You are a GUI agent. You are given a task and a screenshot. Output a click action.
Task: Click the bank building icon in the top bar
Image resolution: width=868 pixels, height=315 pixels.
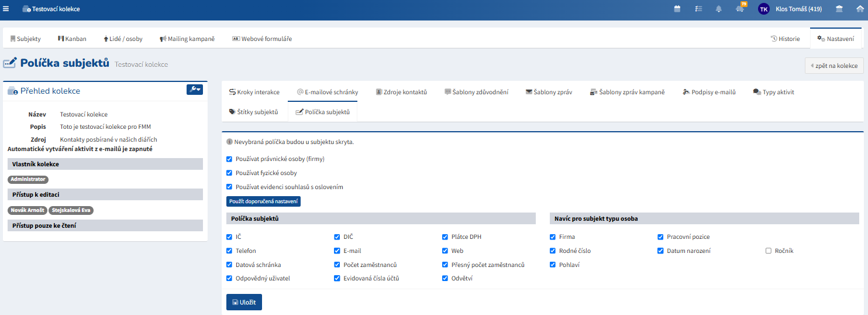[x=839, y=9]
